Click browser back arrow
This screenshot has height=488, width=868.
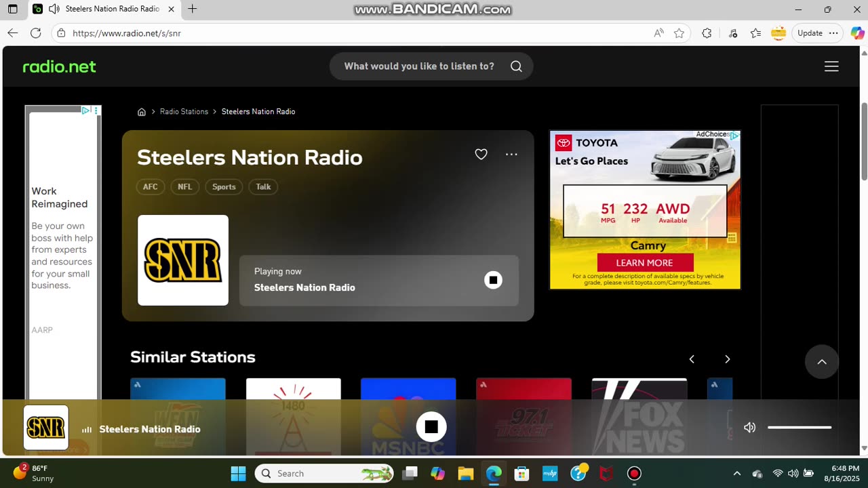(13, 33)
